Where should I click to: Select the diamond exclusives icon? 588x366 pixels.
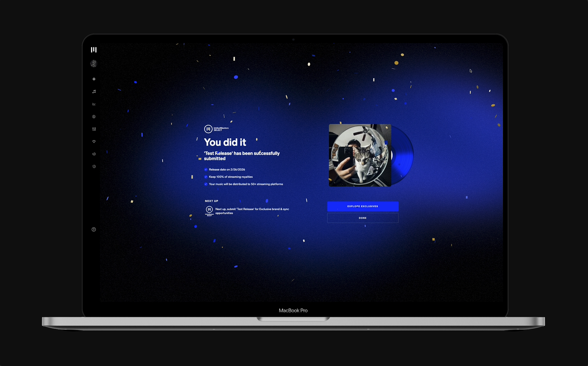94,141
